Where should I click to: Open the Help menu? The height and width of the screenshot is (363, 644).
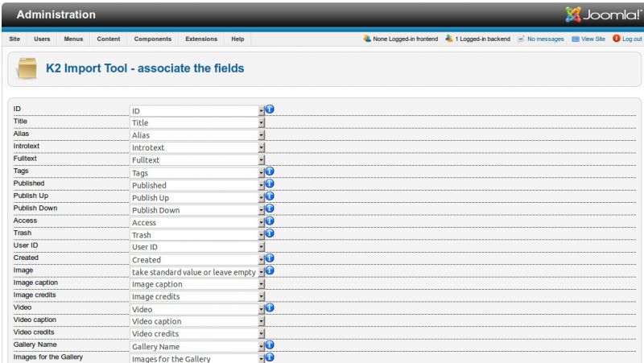237,39
